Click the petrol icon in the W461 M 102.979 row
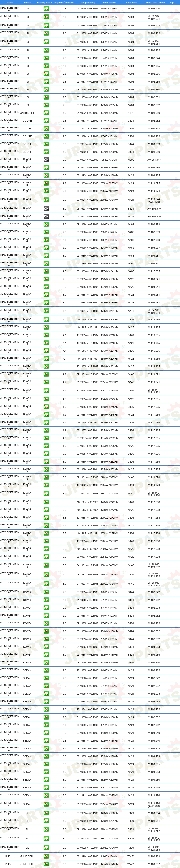This screenshot has width=180, height=868. coord(46,224)
